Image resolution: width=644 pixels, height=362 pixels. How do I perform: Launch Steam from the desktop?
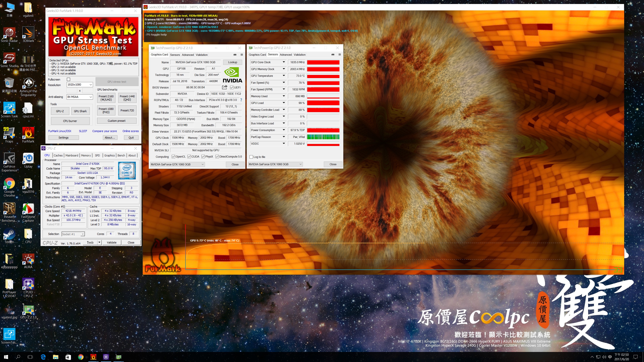click(x=9, y=236)
